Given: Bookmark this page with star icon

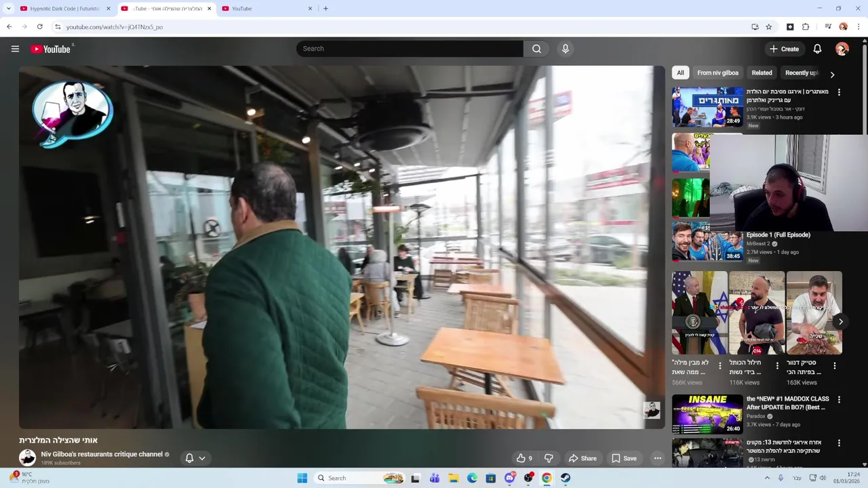Looking at the screenshot, I should 769,27.
